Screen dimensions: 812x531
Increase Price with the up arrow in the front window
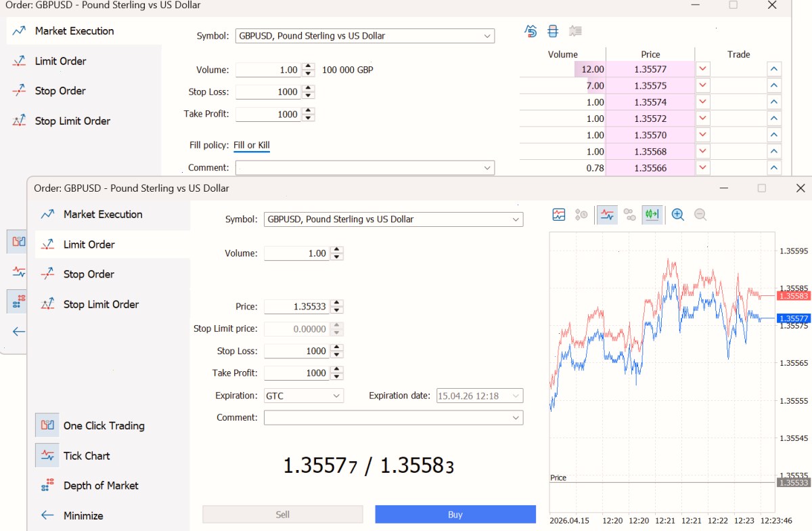pyautogui.click(x=337, y=303)
